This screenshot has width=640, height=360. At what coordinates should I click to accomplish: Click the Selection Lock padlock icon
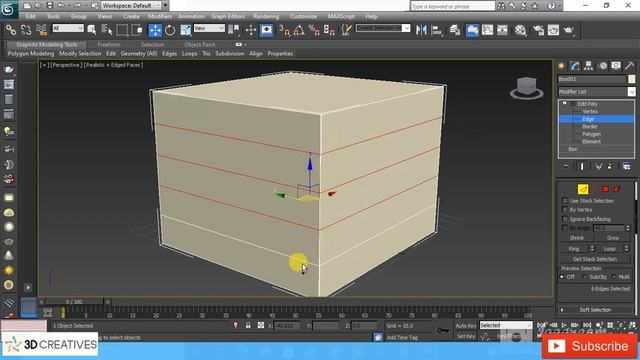[x=248, y=325]
